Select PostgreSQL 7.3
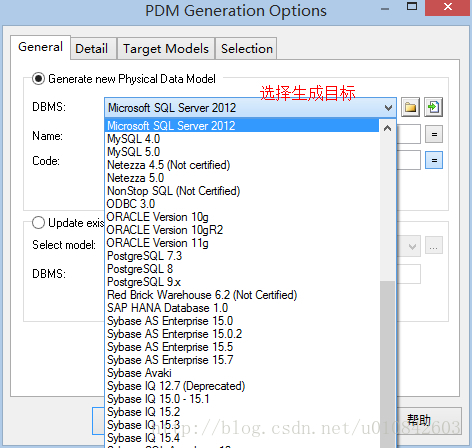Screen dimensions: 472x448 [242, 256]
